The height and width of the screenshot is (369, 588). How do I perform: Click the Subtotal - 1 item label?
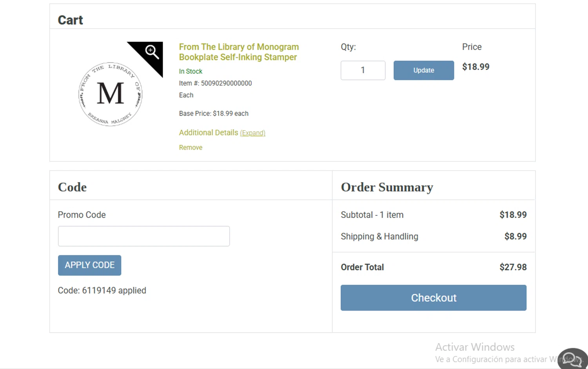(372, 215)
